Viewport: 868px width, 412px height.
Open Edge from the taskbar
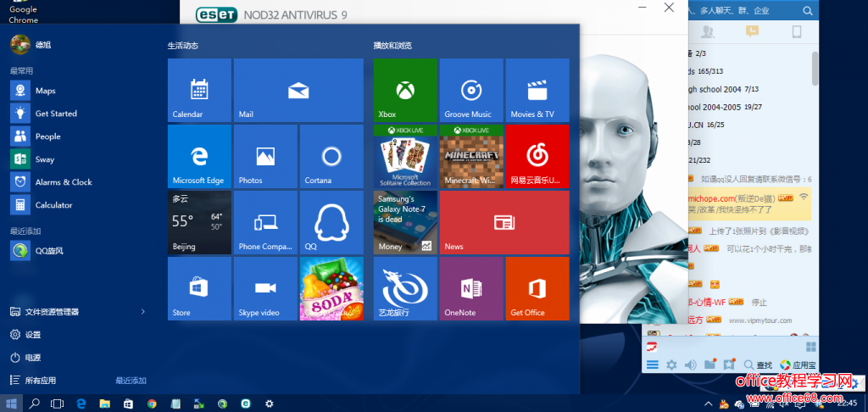(x=81, y=404)
